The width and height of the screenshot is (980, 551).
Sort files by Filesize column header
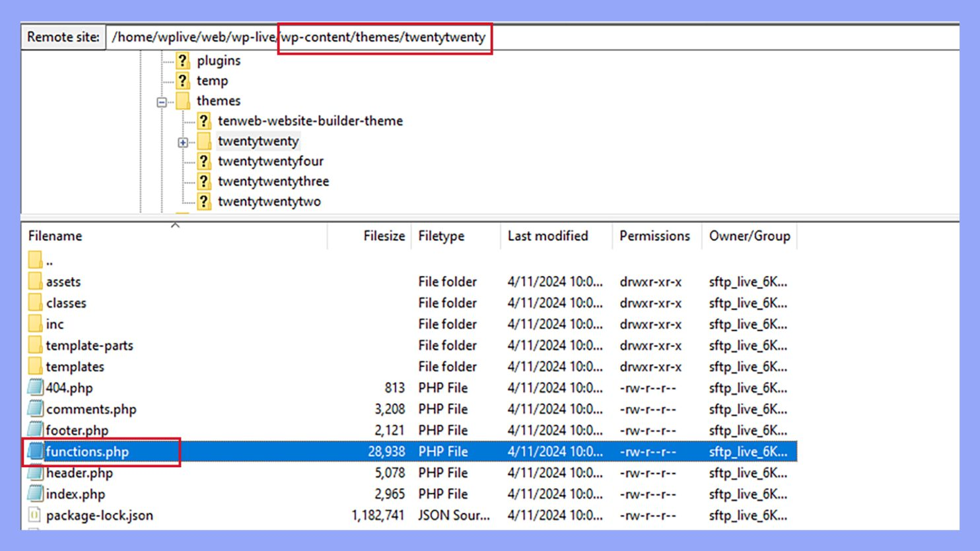384,236
